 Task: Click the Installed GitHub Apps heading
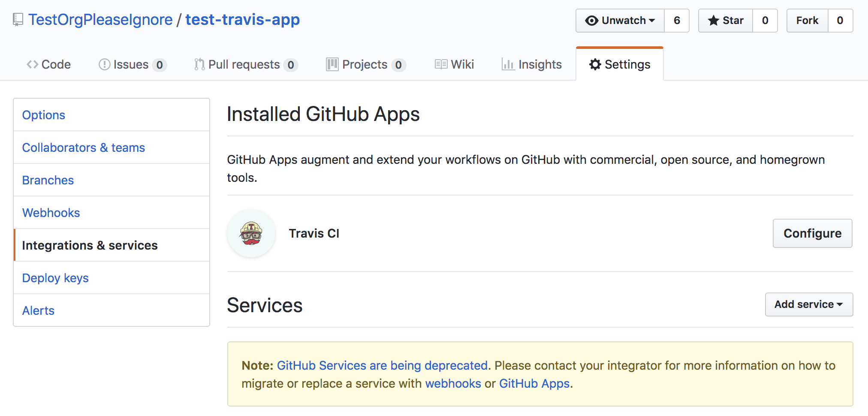coord(323,115)
